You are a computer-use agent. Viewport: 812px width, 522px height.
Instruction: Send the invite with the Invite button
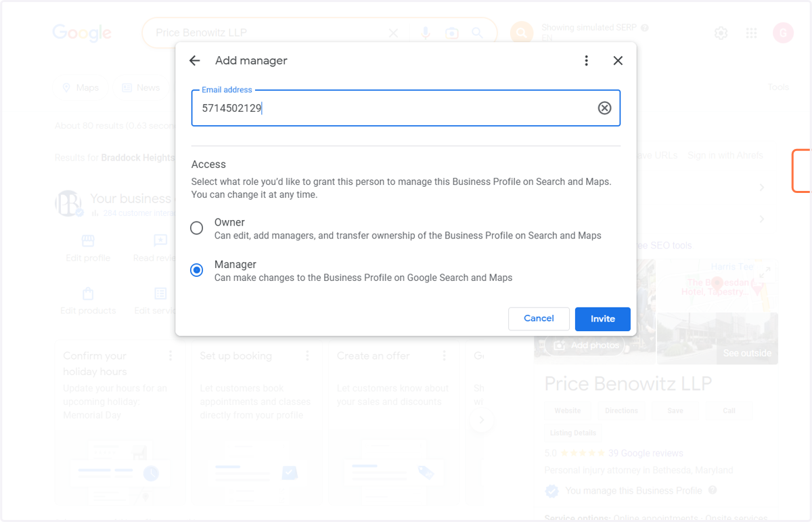pos(603,319)
